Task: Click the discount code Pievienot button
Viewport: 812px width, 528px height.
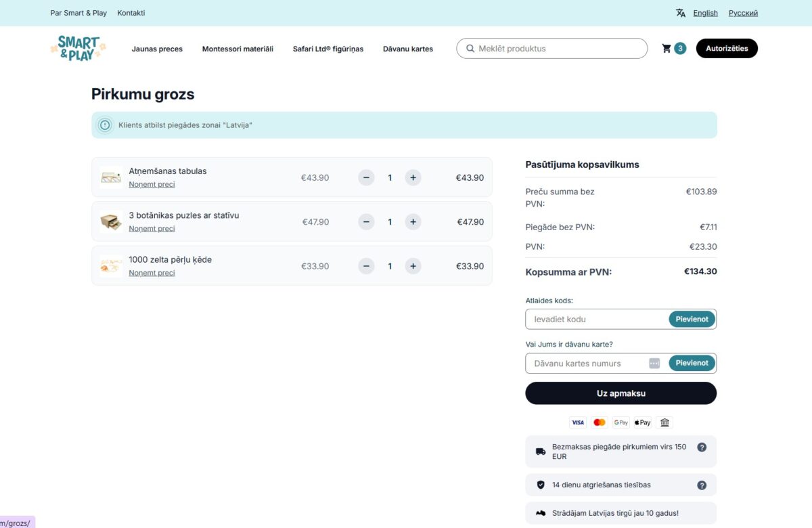Action: (692, 319)
